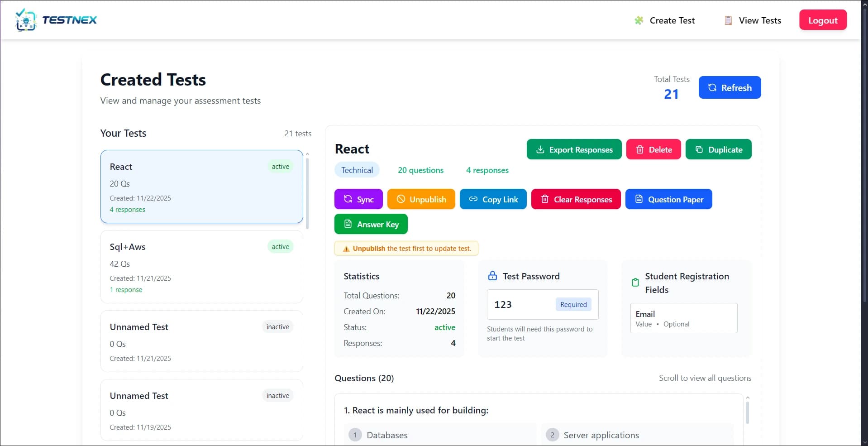The height and width of the screenshot is (446, 868).
Task: Click the trash icon on the Delete button
Action: pyautogui.click(x=639, y=149)
